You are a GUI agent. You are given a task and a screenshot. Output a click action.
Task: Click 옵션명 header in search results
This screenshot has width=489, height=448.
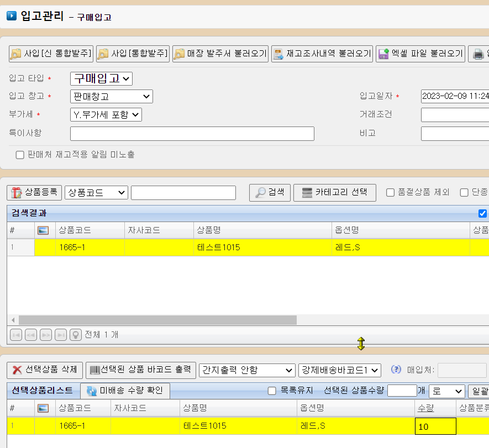[x=401, y=230]
